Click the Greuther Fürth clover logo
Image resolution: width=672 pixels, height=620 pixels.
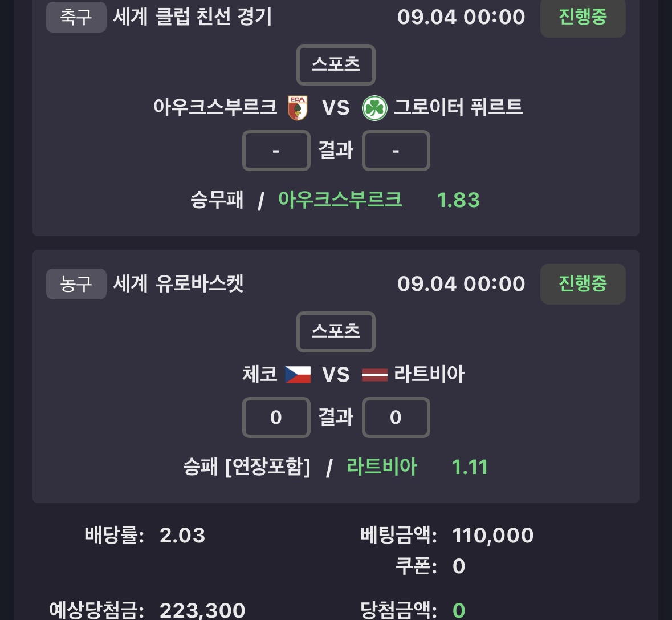tap(374, 108)
